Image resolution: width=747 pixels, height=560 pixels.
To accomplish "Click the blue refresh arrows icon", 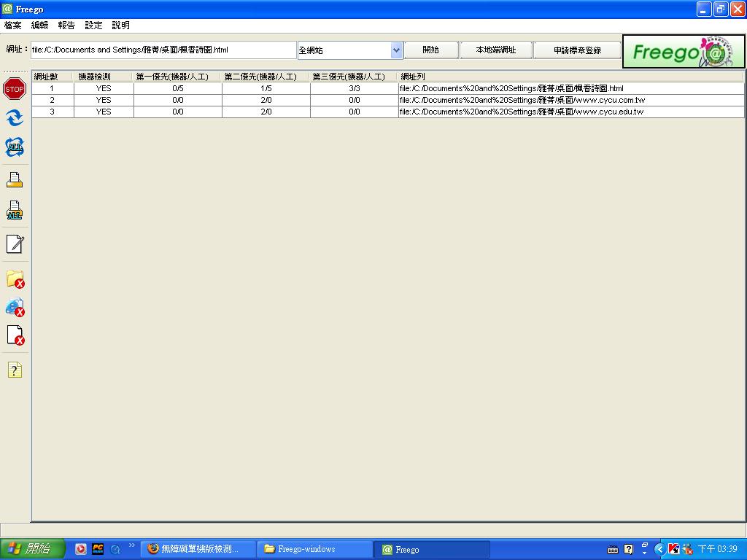I will coord(15,117).
